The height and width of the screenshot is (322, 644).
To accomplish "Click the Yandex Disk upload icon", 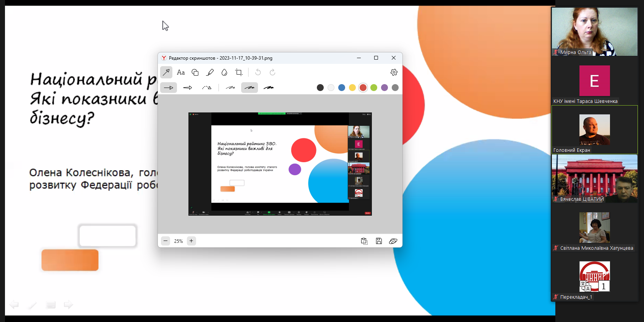I will 393,241.
